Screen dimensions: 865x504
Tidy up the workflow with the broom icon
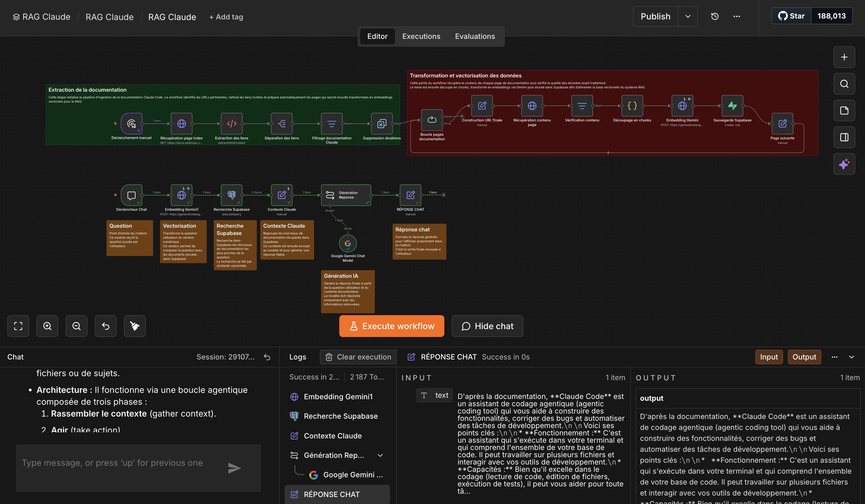coord(135,326)
